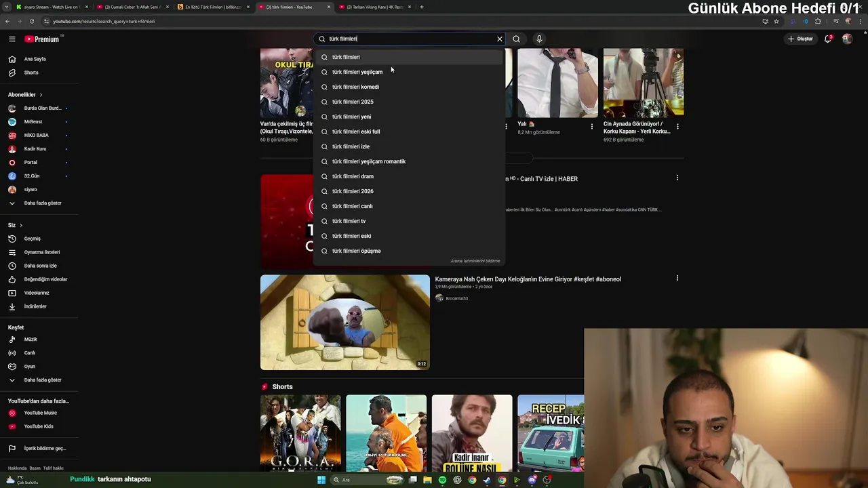The width and height of the screenshot is (868, 488).
Task: Open a new browser tab
Action: point(421,7)
